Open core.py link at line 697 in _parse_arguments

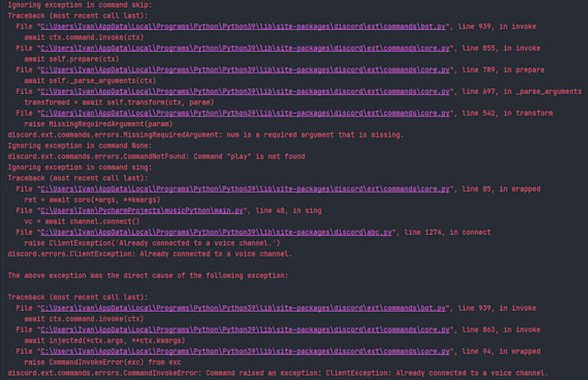[x=245, y=92]
